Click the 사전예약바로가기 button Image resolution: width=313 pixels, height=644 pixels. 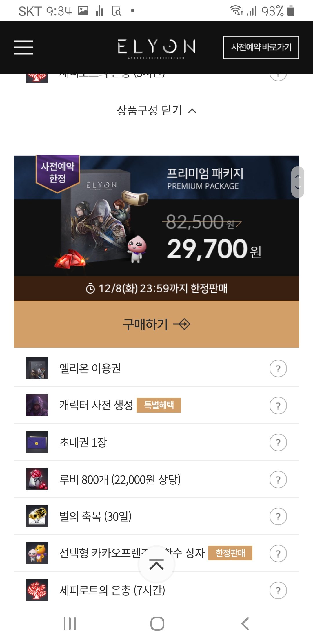[261, 47]
